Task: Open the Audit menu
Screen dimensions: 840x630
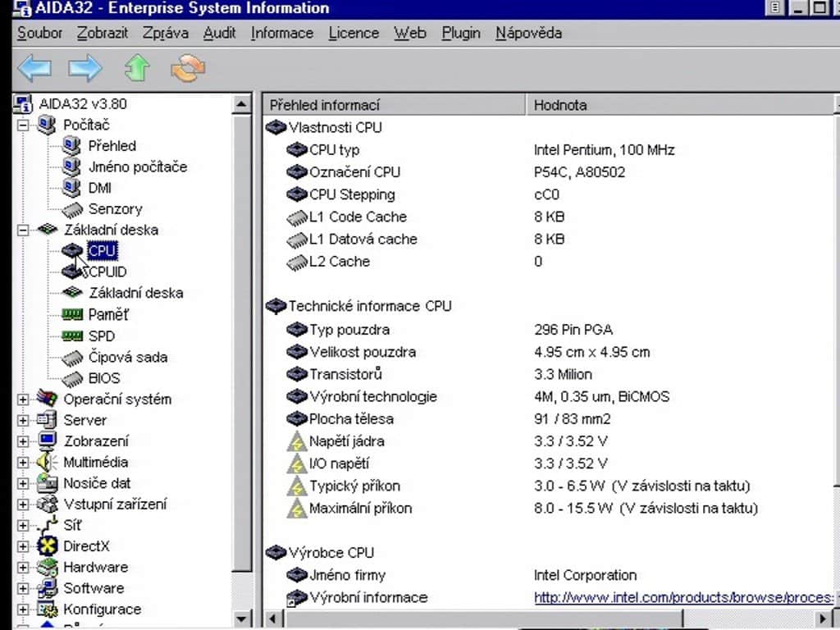Action: [x=220, y=33]
